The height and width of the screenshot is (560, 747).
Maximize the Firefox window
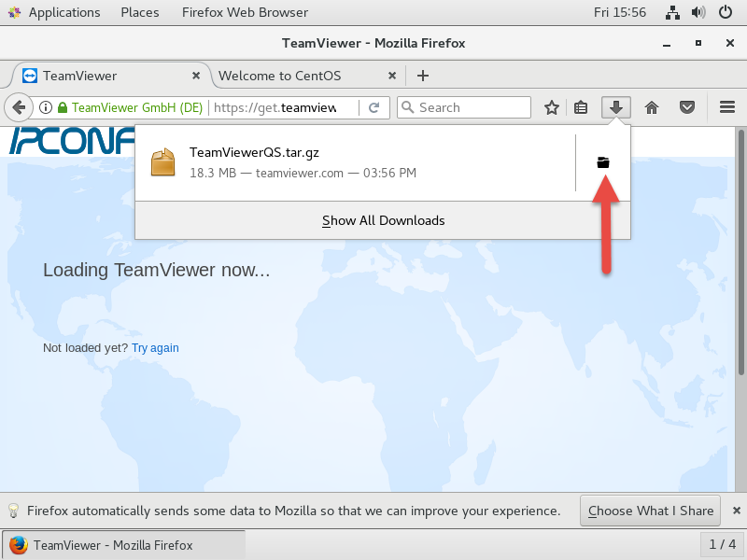[698, 43]
